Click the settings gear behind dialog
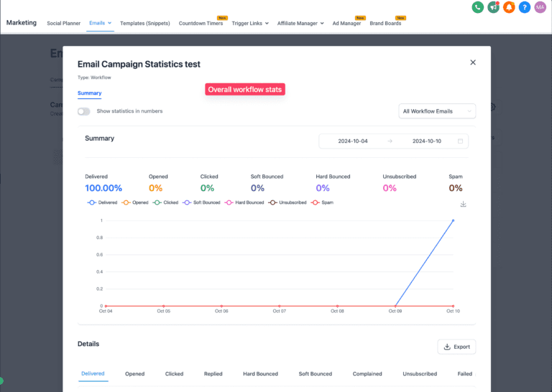Screen dimensions: 552x392 click(493, 107)
